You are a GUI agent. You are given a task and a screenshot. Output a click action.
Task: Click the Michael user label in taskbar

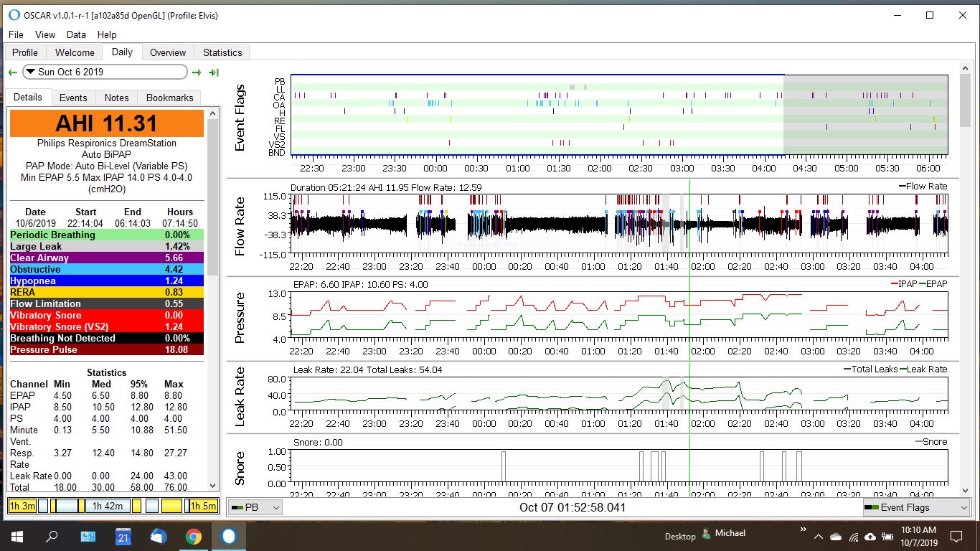click(x=730, y=533)
